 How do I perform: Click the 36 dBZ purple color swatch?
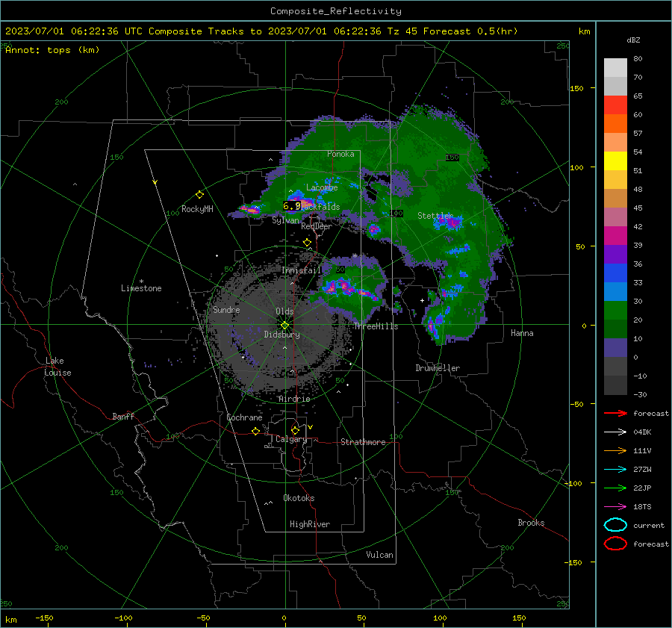[x=615, y=254]
